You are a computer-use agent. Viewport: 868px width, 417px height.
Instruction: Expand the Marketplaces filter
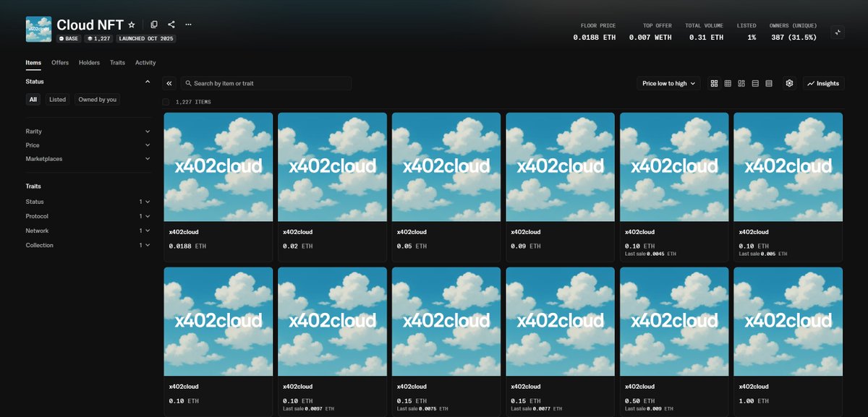click(88, 158)
